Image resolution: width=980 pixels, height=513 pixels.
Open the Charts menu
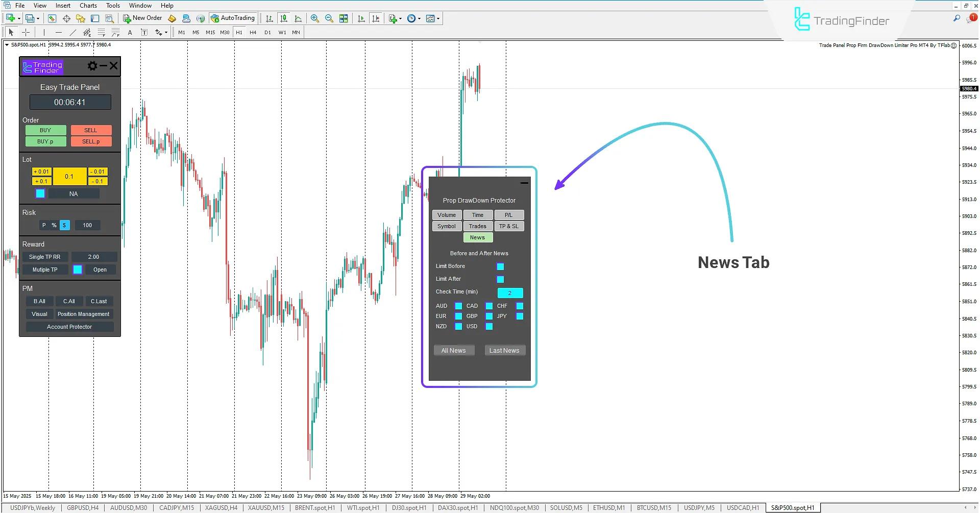(x=88, y=6)
